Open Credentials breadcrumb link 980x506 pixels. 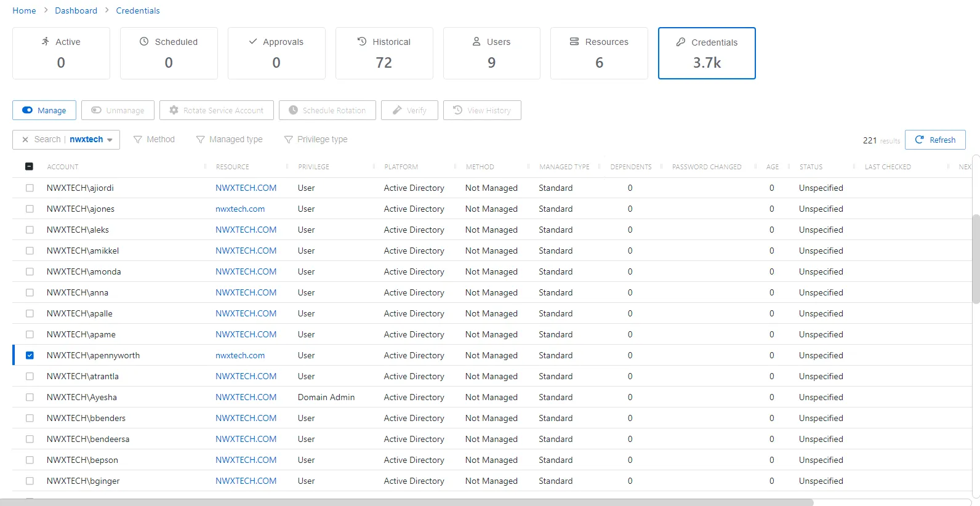(x=138, y=10)
